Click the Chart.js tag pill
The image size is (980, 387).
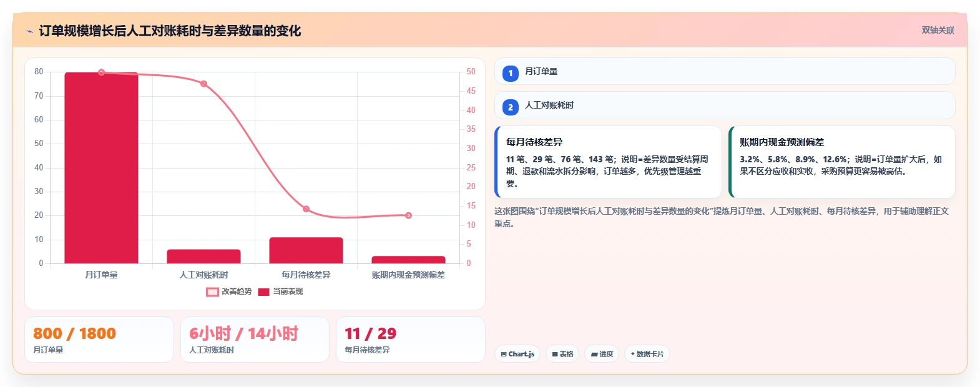(x=517, y=354)
